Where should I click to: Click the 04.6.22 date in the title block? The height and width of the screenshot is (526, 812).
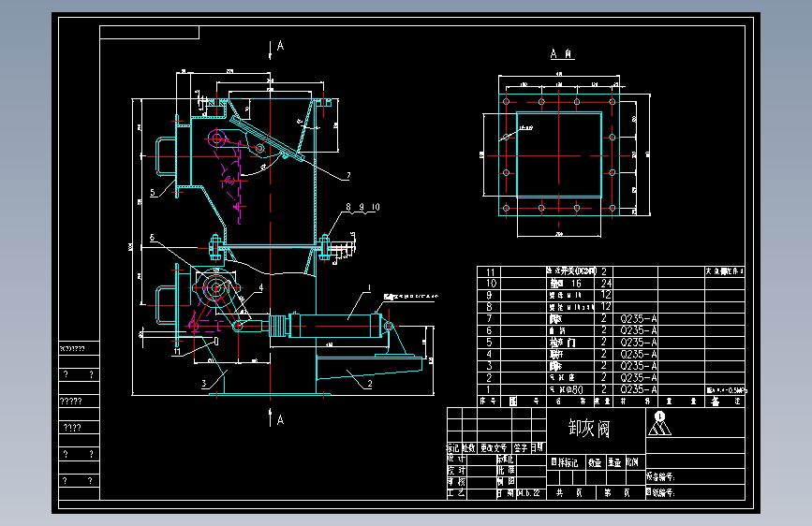[529, 493]
